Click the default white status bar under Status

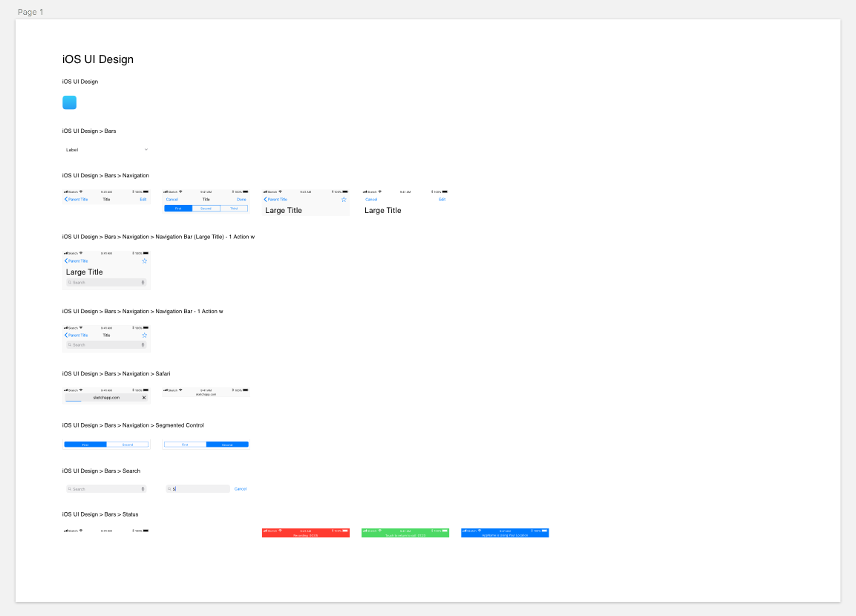pyautogui.click(x=106, y=531)
